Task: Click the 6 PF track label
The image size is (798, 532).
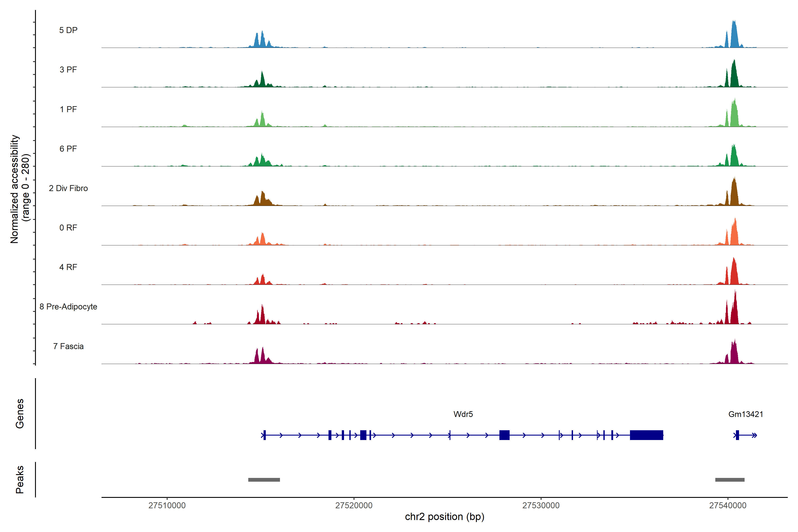Action: pyautogui.click(x=68, y=149)
